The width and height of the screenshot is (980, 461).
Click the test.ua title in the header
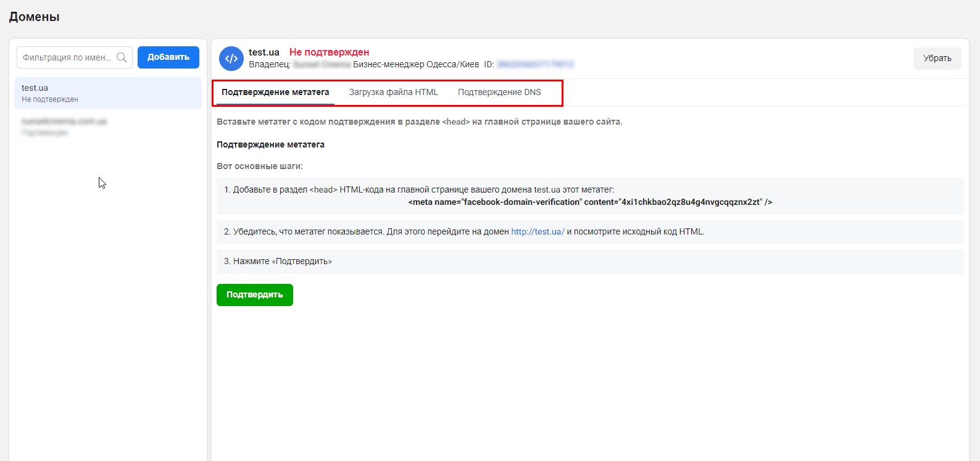264,52
